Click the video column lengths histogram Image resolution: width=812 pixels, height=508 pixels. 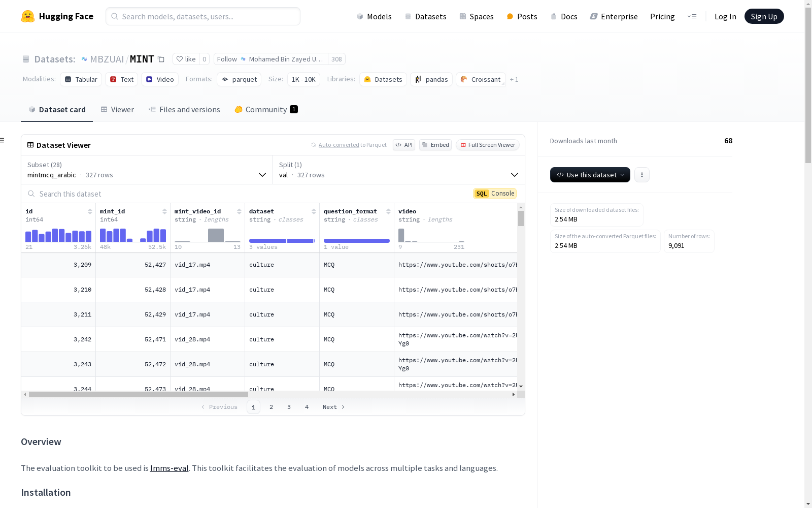pyautogui.click(x=431, y=235)
